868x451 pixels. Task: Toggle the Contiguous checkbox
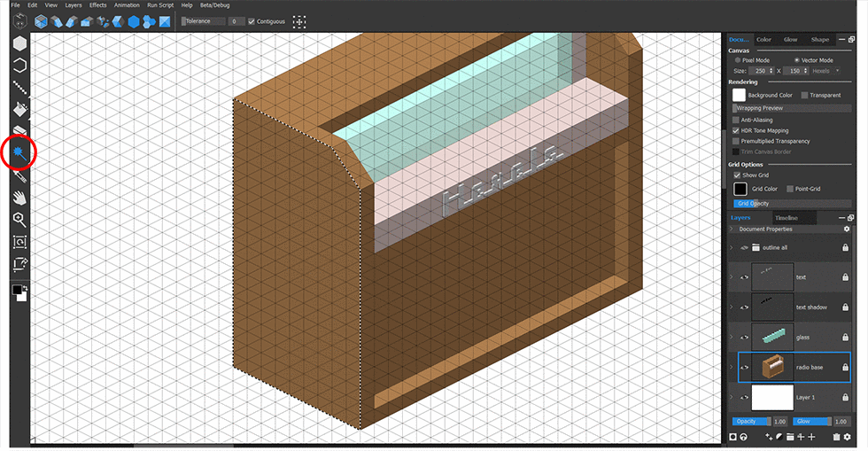coord(252,20)
